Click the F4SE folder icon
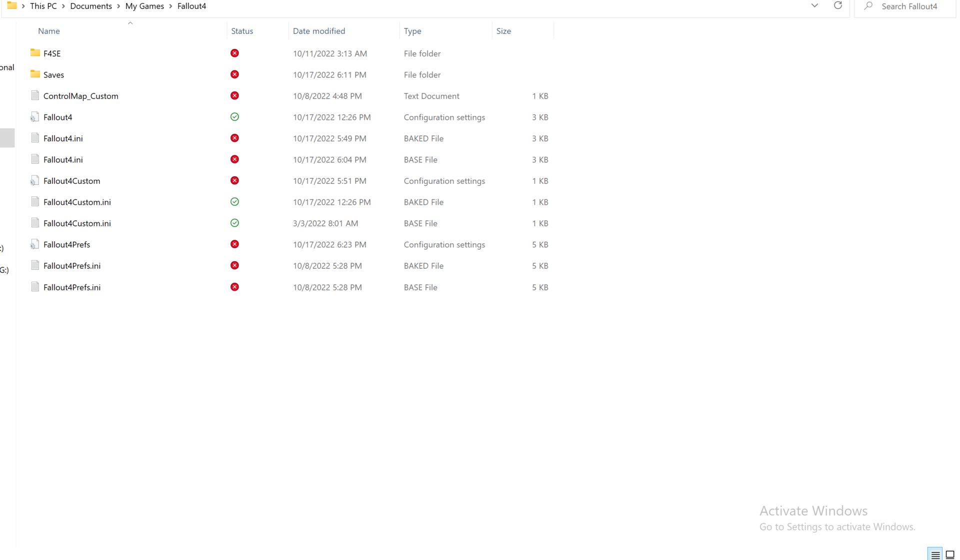 35,53
